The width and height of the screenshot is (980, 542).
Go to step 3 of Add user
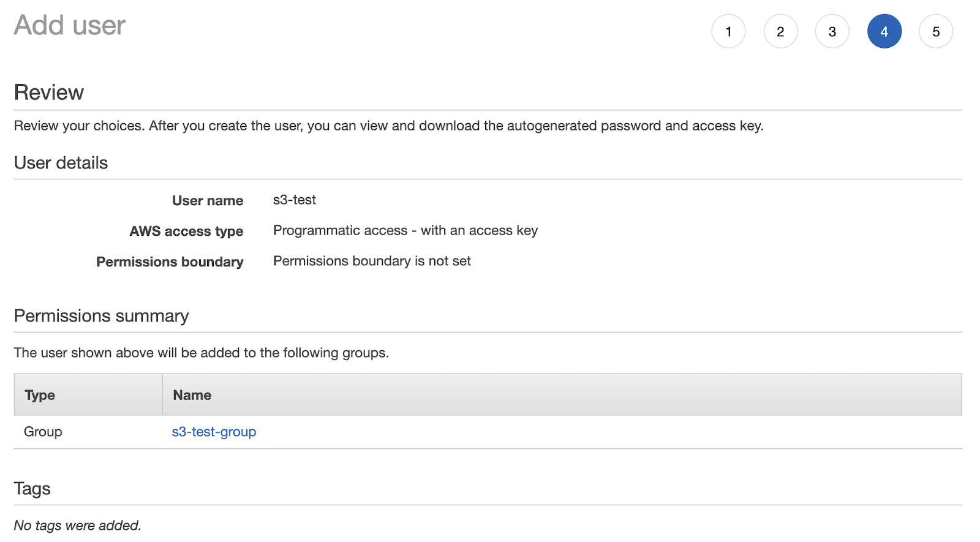[x=832, y=31]
